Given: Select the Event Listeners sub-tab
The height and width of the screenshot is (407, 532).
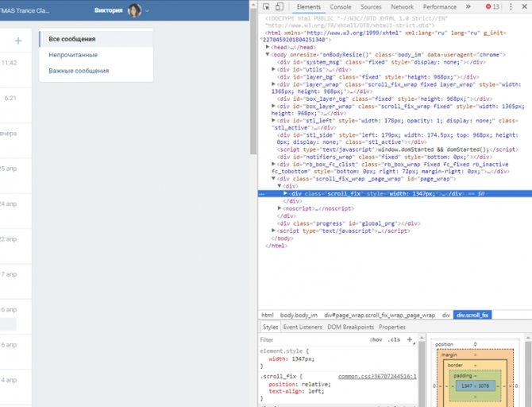Looking at the screenshot, I should [303, 327].
